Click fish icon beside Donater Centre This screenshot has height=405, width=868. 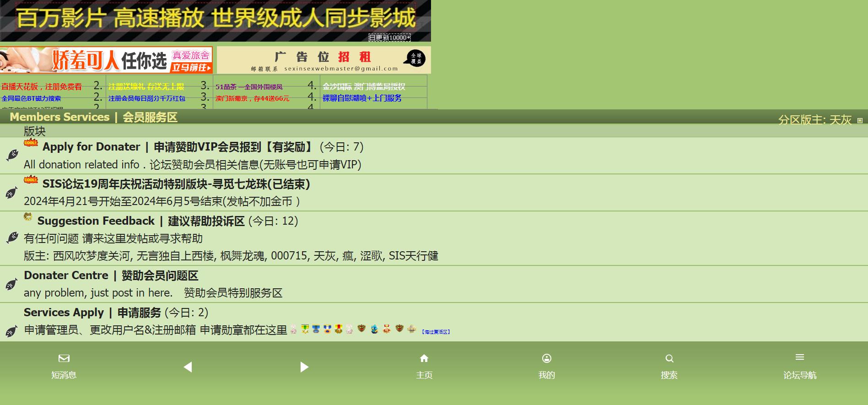(12, 284)
